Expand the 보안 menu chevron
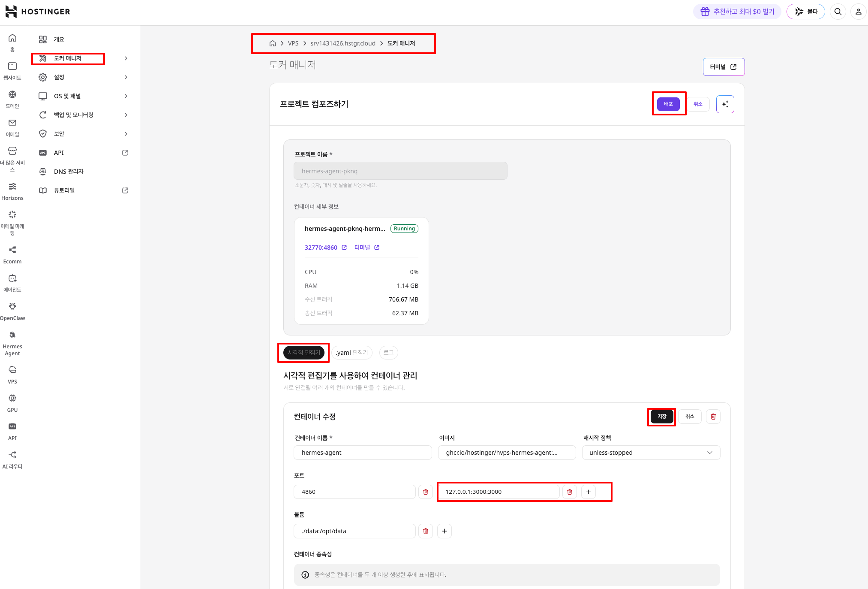The height and width of the screenshot is (589, 868). [126, 134]
